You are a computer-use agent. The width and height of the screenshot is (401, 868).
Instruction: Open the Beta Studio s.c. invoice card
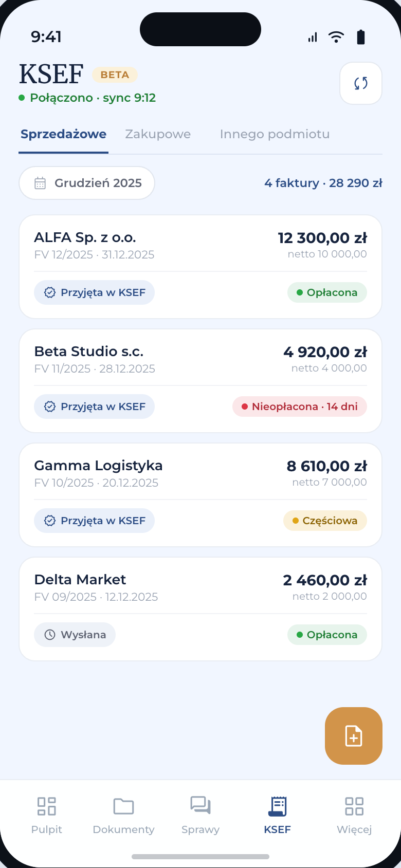click(200, 381)
